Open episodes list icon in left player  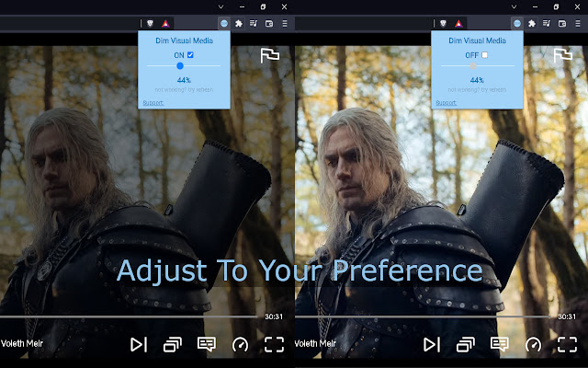[x=173, y=344]
